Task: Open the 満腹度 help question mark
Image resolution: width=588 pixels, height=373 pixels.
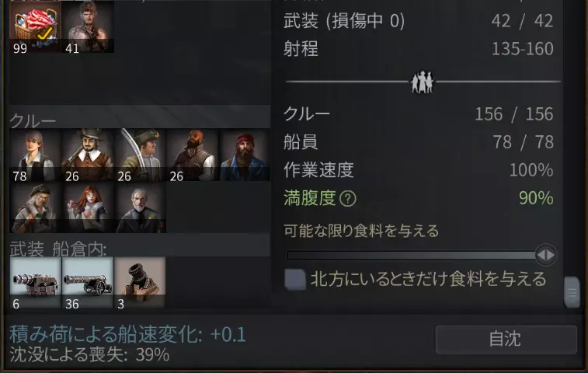Action: (348, 199)
